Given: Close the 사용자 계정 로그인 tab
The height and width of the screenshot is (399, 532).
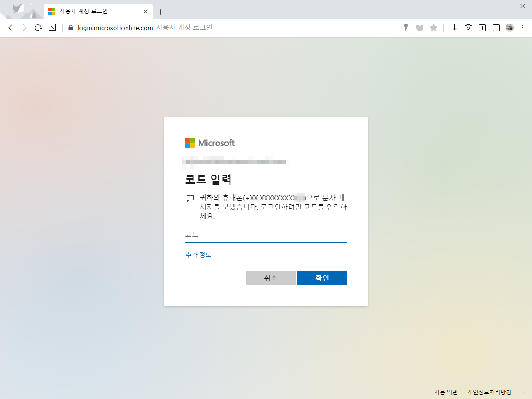Looking at the screenshot, I should [x=145, y=12].
